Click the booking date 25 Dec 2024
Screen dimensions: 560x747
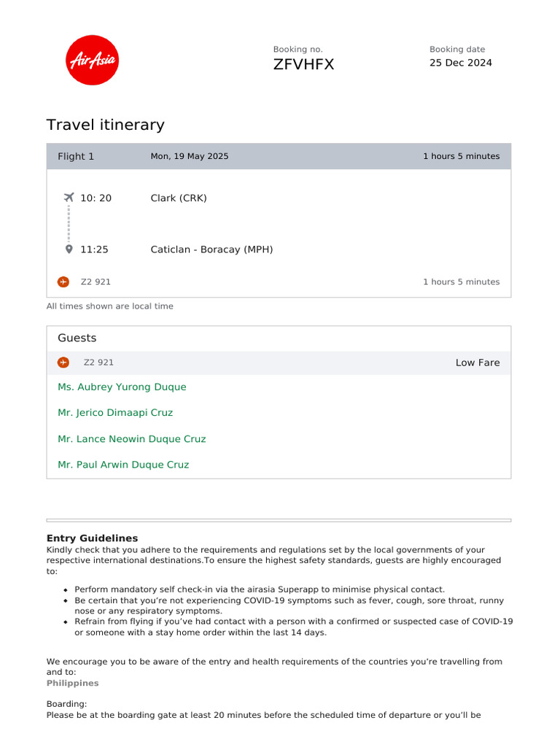tap(460, 63)
